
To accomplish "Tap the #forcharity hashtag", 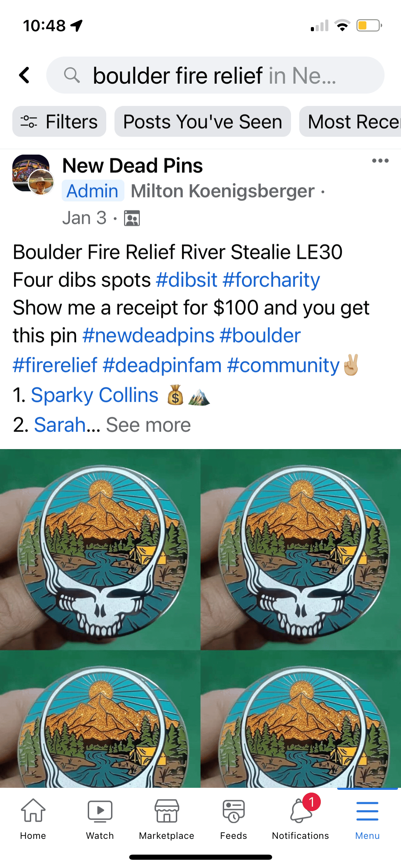I will 271,280.
